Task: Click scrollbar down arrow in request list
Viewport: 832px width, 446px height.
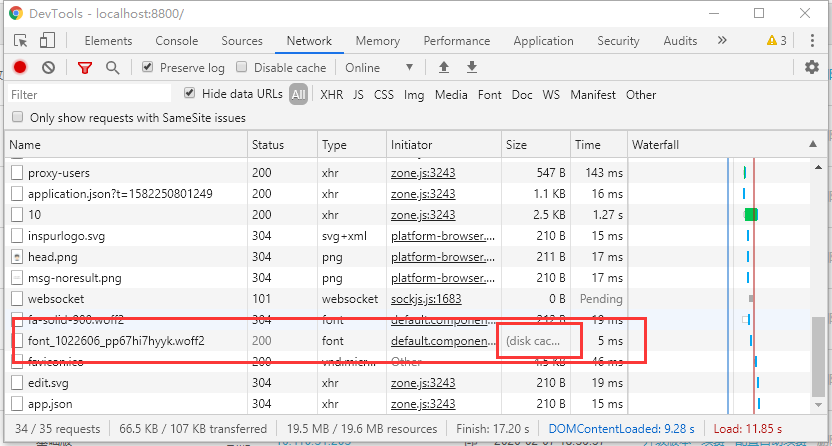Action: (818, 405)
